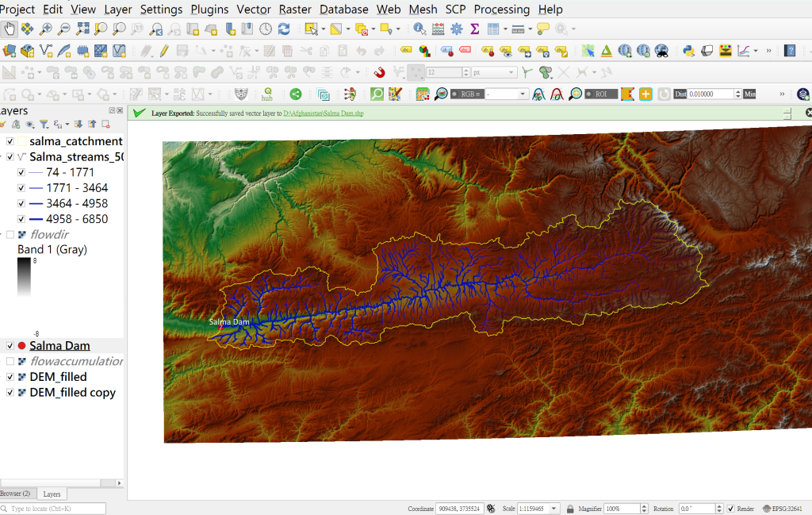Click the temporal controller clock icon

pos(266,29)
